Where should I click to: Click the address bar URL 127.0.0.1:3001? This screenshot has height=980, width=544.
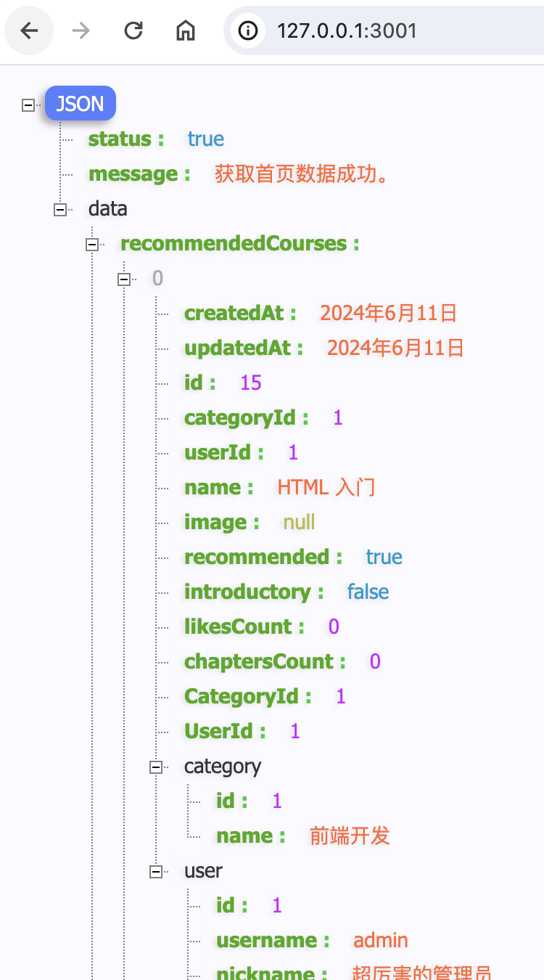347,30
